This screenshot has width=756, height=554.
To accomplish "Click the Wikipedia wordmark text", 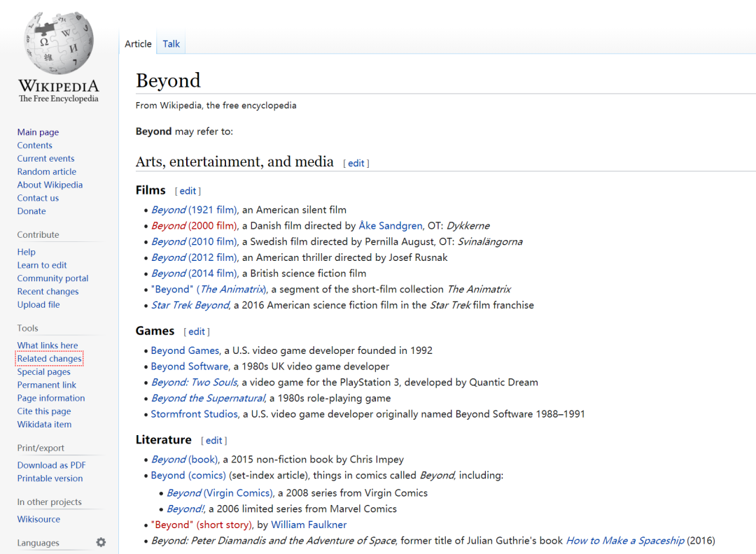I will pyautogui.click(x=59, y=86).
